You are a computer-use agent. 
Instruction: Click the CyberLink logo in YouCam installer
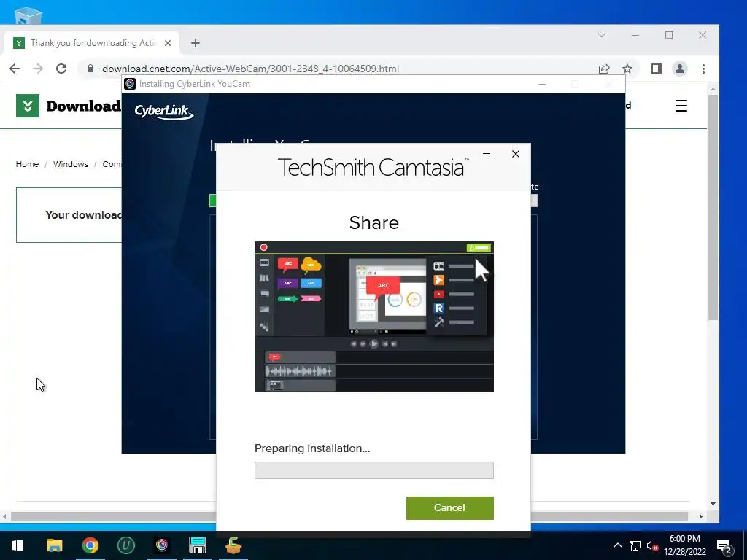[x=164, y=112]
